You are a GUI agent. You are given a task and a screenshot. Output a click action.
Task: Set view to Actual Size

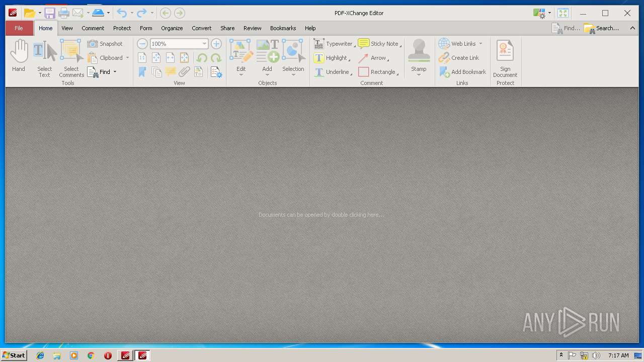[142, 58]
